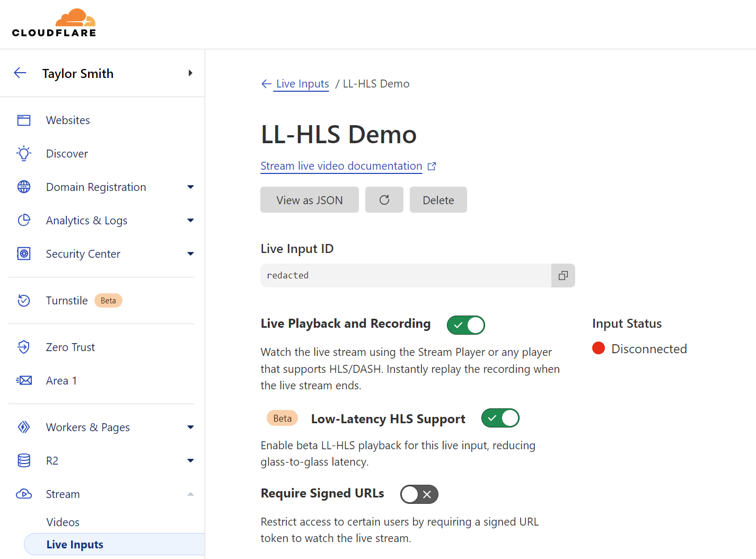Screen dimensions: 756x559
Task: Click the refresh icon button
Action: pos(384,200)
